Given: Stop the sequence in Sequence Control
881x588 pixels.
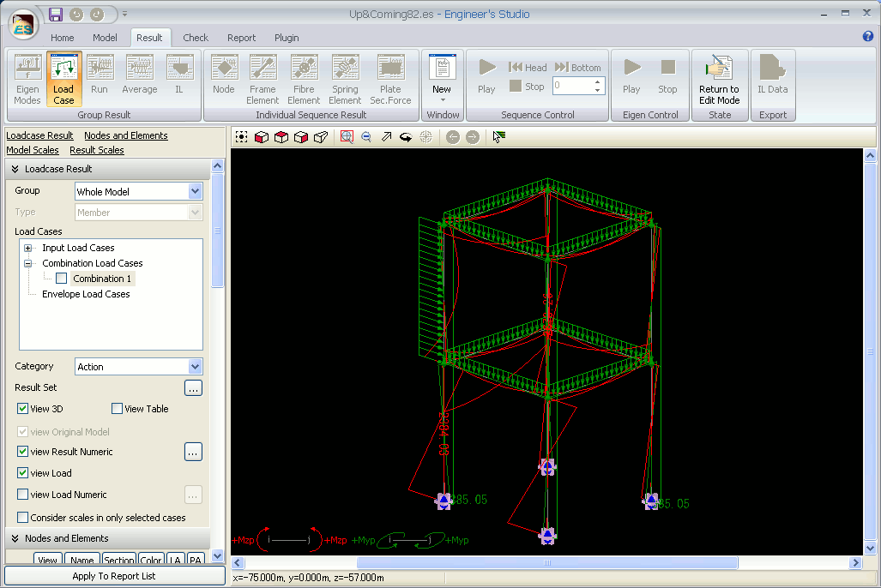Looking at the screenshot, I should point(527,87).
